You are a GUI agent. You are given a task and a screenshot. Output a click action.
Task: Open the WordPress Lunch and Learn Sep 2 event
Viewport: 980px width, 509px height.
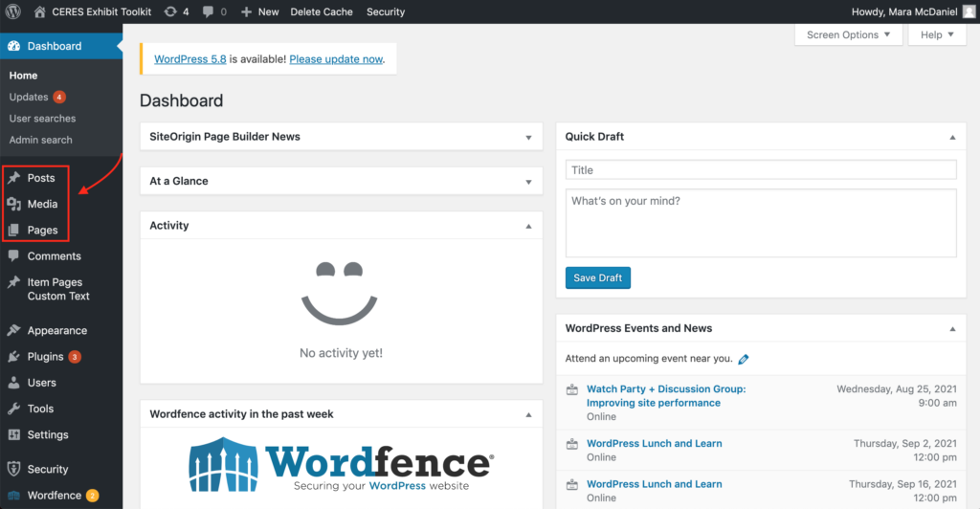pos(654,444)
